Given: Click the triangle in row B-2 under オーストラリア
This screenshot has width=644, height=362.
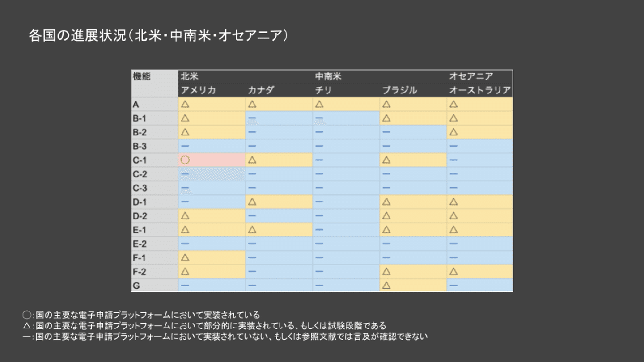Looking at the screenshot, I should click(x=453, y=132).
